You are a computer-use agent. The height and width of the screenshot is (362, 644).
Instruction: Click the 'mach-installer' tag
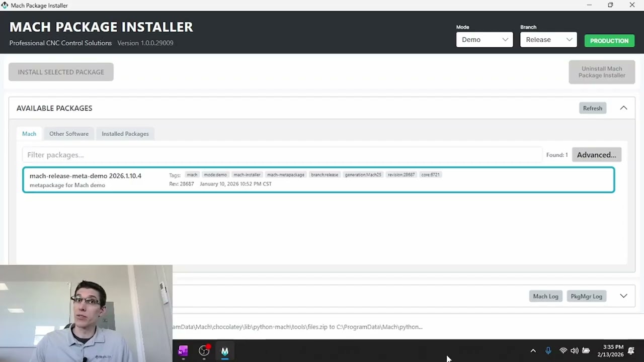pyautogui.click(x=247, y=175)
